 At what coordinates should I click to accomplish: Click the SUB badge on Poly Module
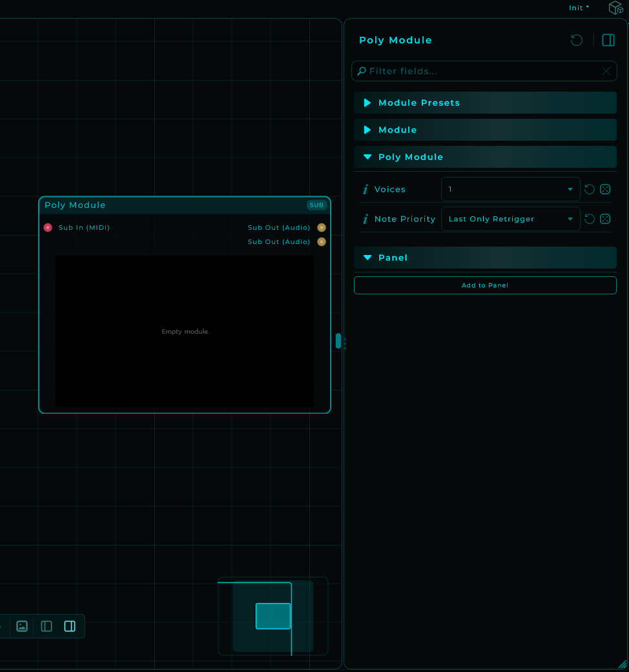pos(316,205)
